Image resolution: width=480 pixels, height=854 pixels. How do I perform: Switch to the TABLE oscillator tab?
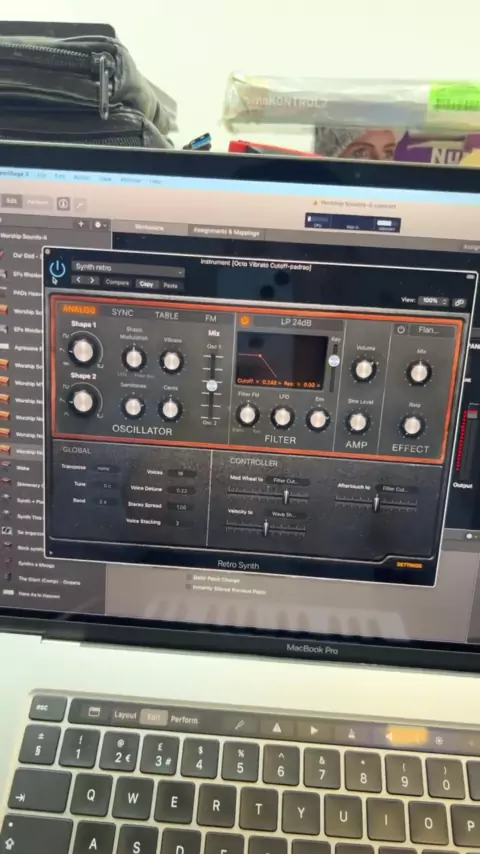pos(167,315)
